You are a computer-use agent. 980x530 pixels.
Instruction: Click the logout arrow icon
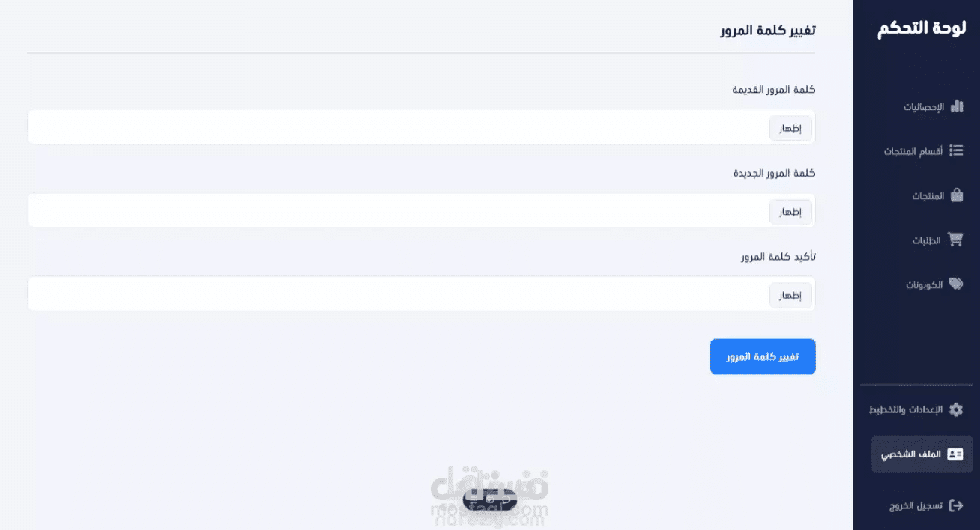point(956,505)
